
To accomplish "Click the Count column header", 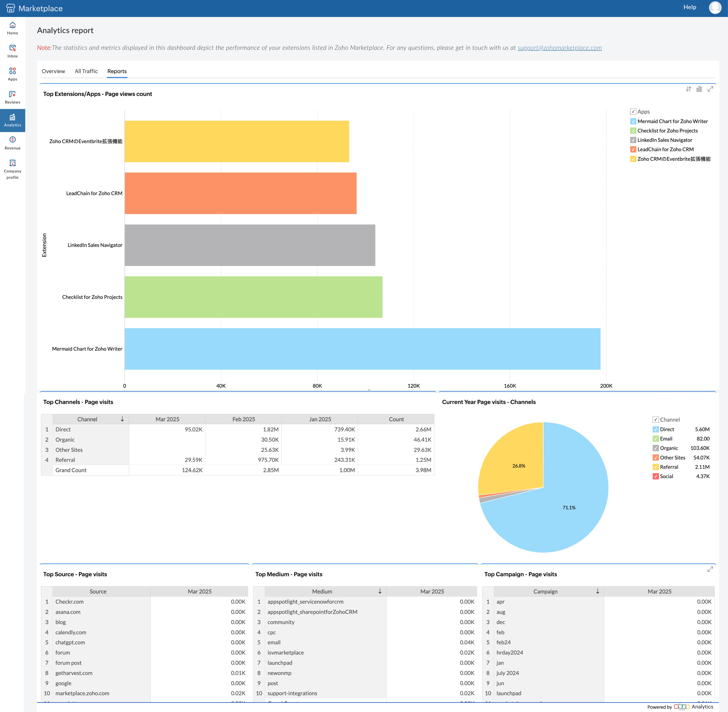I will coord(396,419).
